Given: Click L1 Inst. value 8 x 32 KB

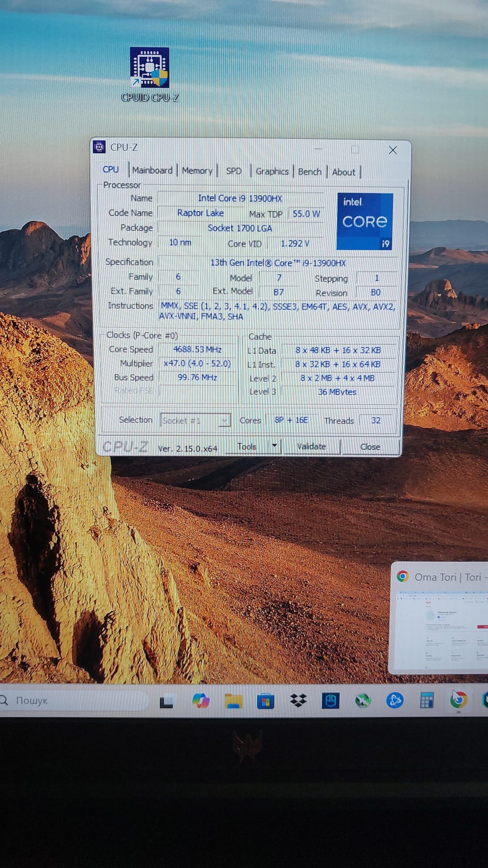Looking at the screenshot, I should 338,365.
